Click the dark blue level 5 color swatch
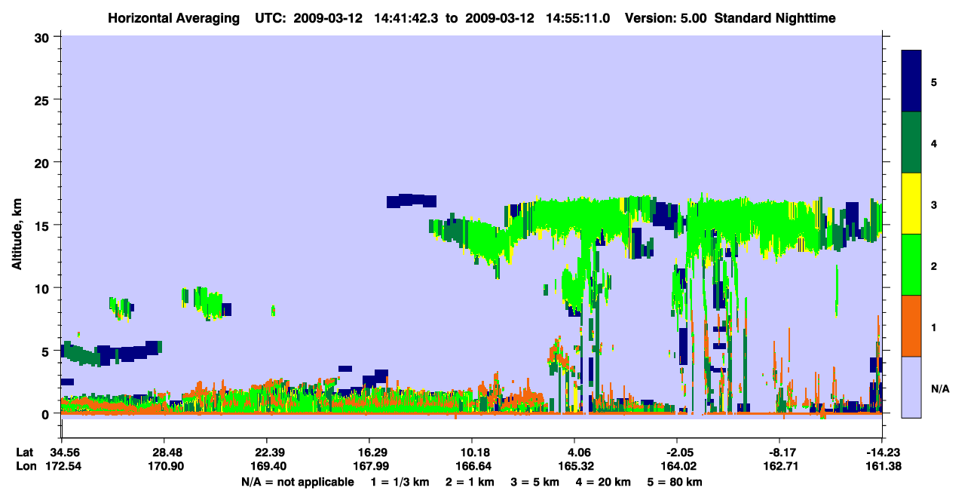Screen dimensions: 980x503 coord(911,81)
